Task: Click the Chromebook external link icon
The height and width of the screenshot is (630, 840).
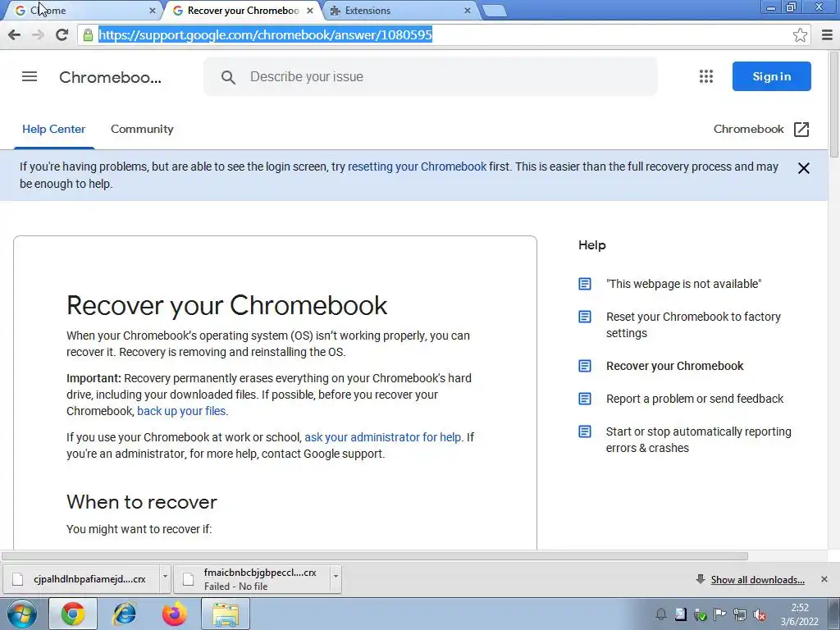Action: point(801,129)
